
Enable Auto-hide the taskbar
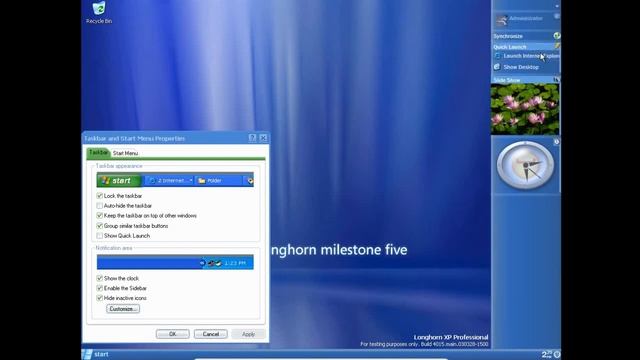(99, 206)
